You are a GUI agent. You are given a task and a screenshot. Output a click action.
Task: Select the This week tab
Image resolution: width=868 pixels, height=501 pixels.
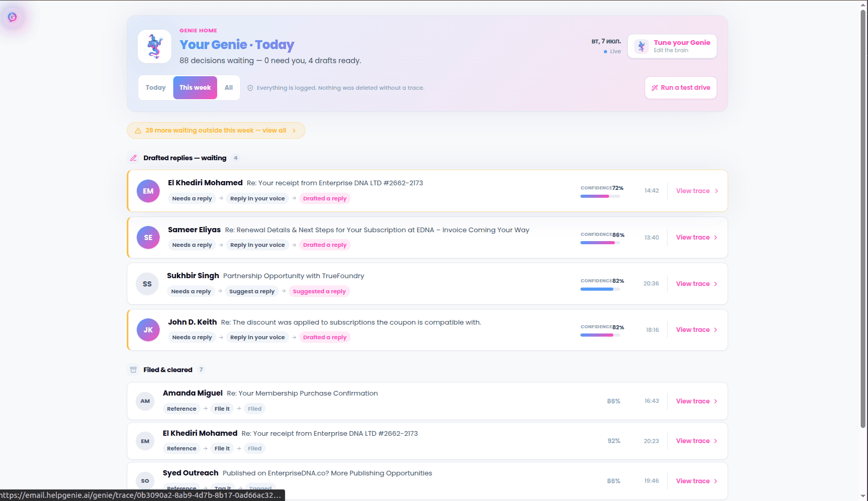(x=195, y=88)
